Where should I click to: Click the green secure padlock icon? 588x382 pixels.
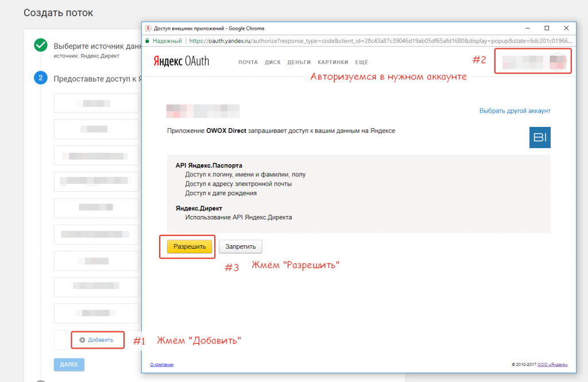148,41
